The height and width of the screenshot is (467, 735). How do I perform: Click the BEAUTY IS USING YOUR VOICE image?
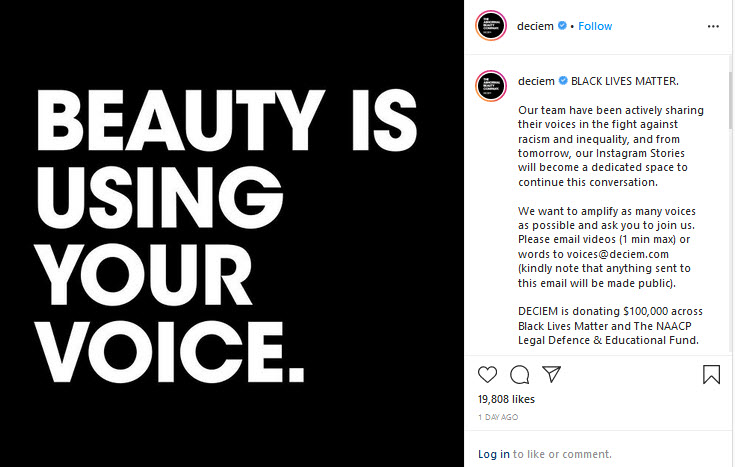click(232, 234)
